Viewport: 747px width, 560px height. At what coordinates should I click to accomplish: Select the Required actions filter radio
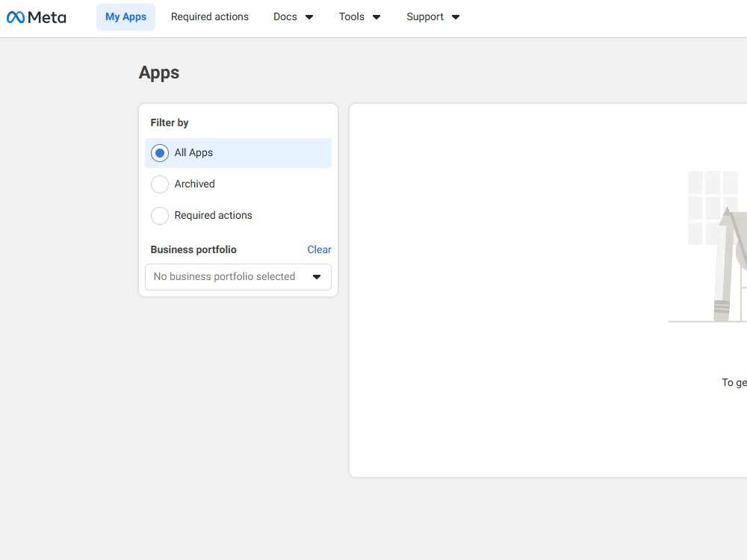pos(160,216)
